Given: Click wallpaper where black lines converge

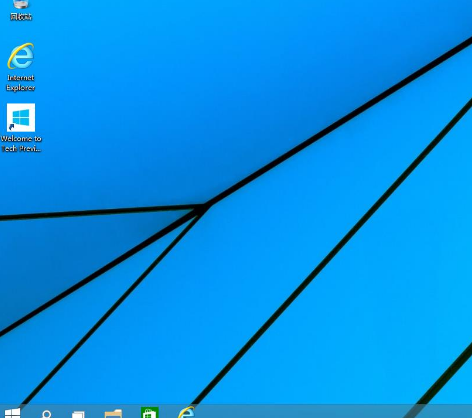Looking at the screenshot, I should click(x=203, y=208).
